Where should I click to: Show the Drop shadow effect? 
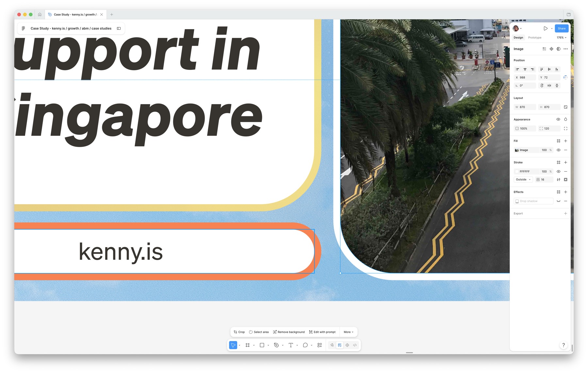(x=559, y=201)
